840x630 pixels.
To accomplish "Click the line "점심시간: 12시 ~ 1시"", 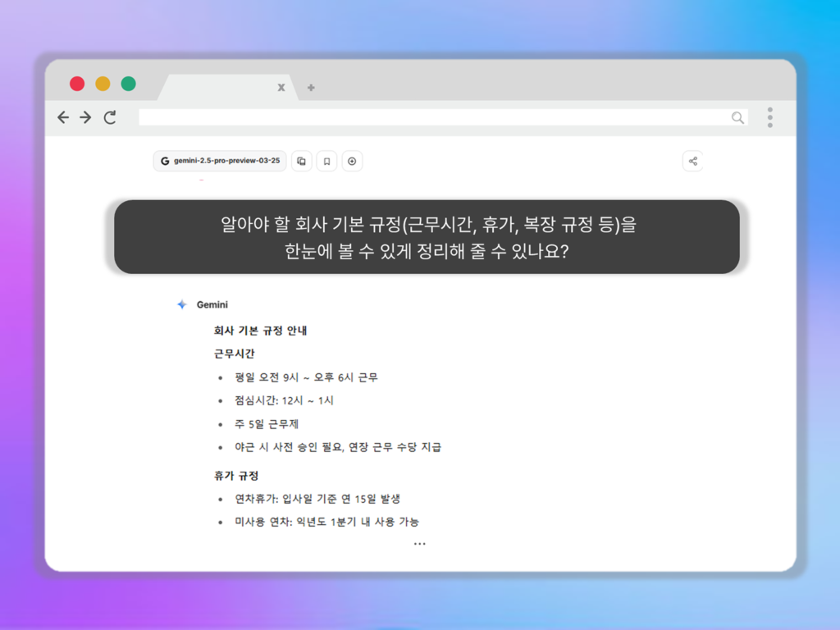I will 284,400.
